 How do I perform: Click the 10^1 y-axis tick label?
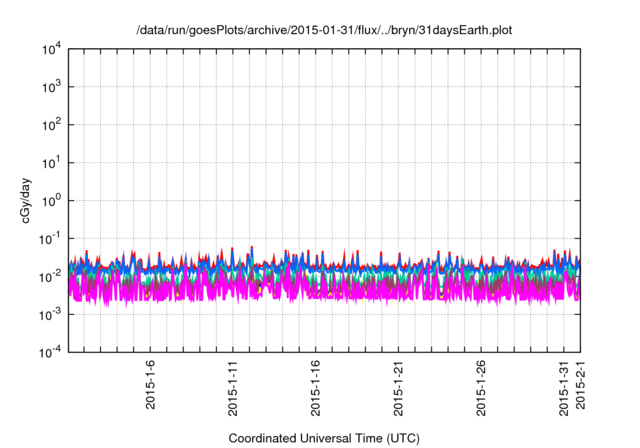click(51, 162)
